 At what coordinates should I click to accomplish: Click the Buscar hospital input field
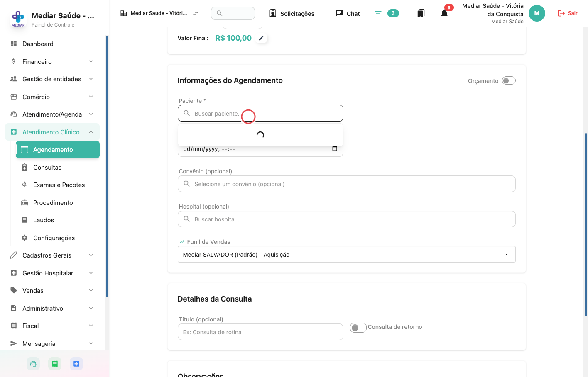[x=346, y=219]
